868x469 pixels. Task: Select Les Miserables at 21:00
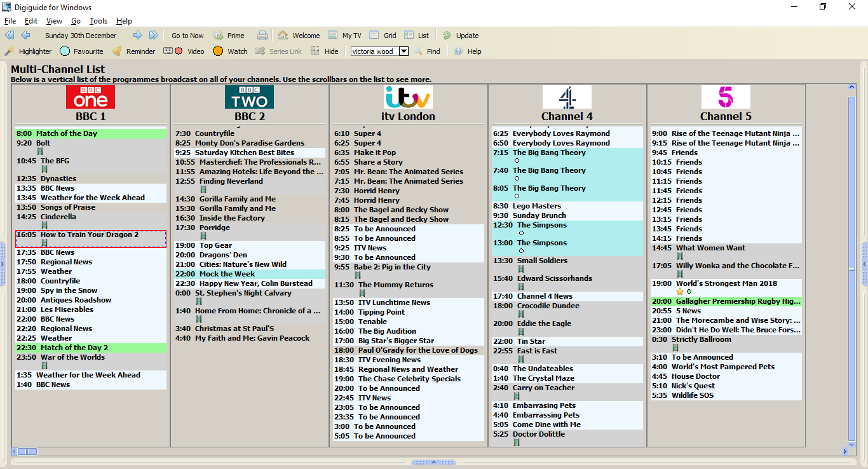pyautogui.click(x=91, y=309)
